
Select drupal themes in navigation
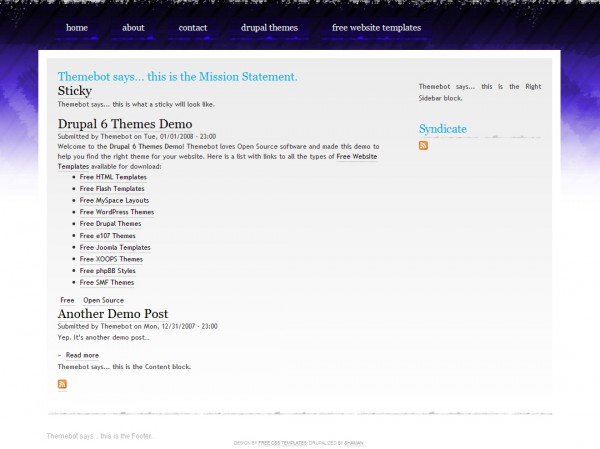coord(269,28)
